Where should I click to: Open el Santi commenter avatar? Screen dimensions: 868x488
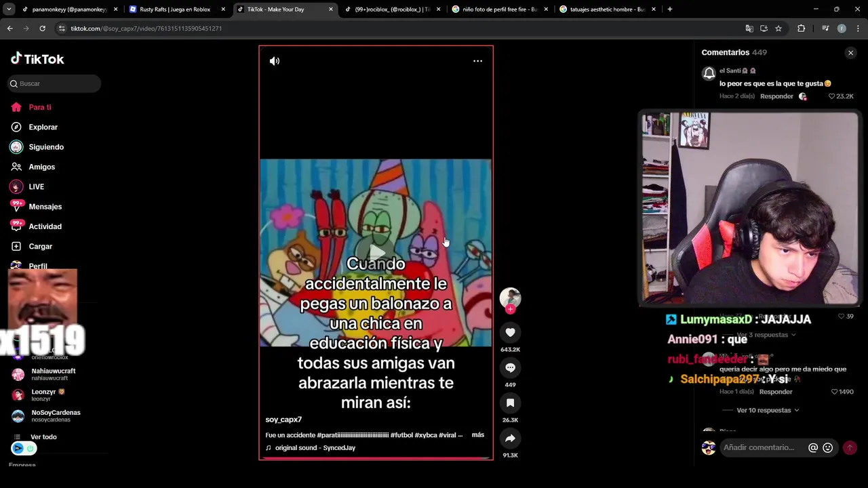coord(709,74)
